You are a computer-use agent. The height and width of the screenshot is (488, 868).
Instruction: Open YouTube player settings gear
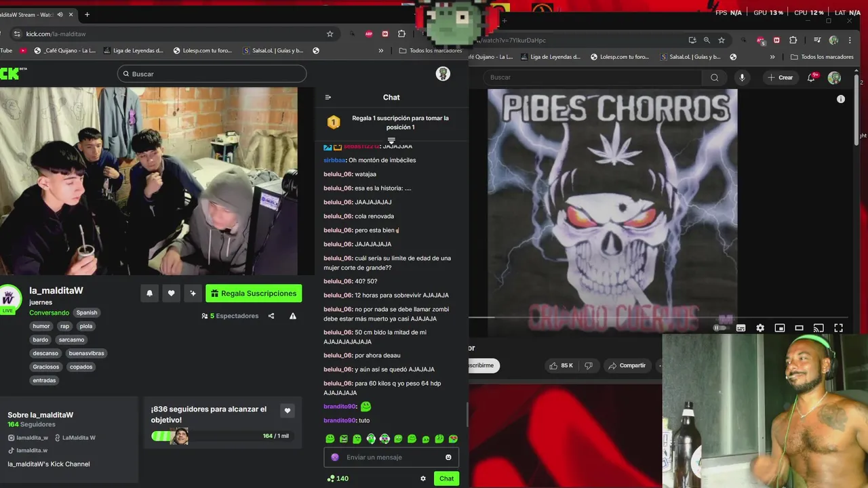(760, 328)
